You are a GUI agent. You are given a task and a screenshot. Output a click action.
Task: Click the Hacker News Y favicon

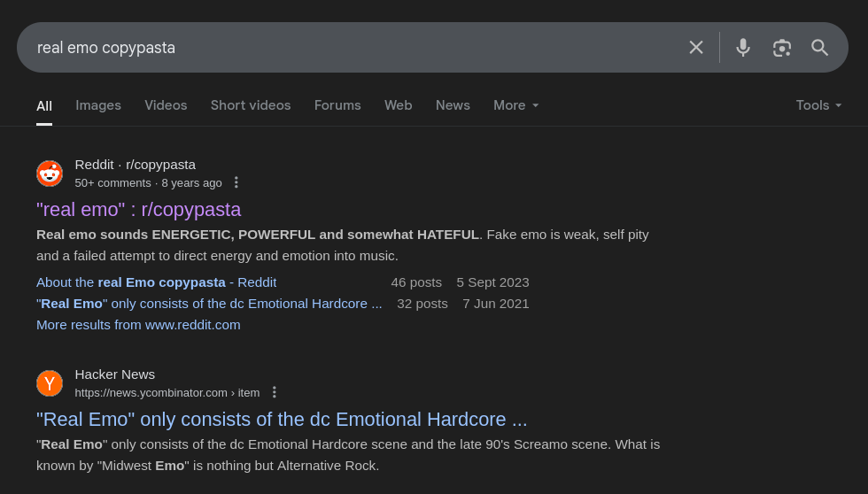[50, 383]
